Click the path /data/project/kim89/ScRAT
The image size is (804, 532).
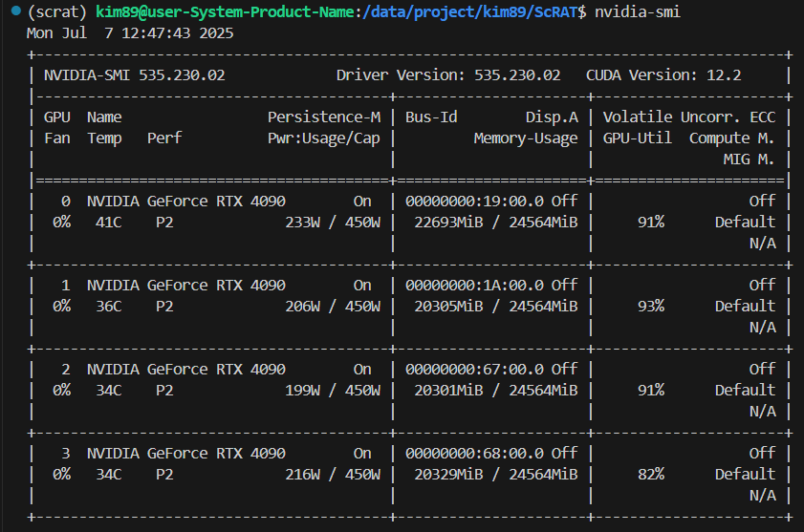[469, 11]
